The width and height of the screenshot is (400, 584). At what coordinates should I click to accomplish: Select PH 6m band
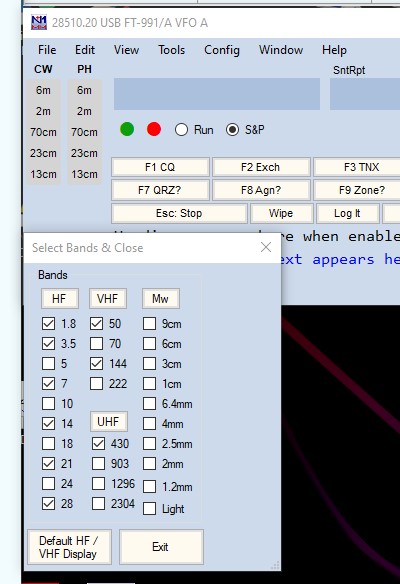click(84, 90)
